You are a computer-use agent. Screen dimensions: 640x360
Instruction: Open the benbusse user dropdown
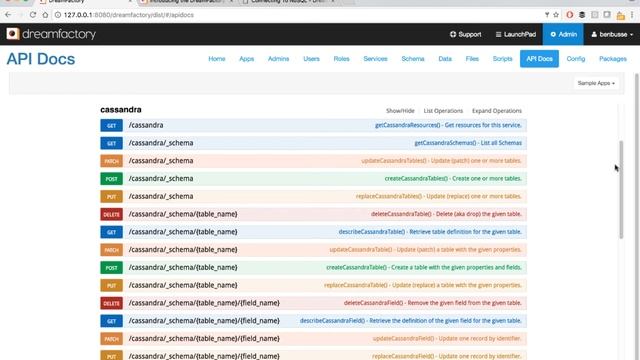pyautogui.click(x=612, y=34)
